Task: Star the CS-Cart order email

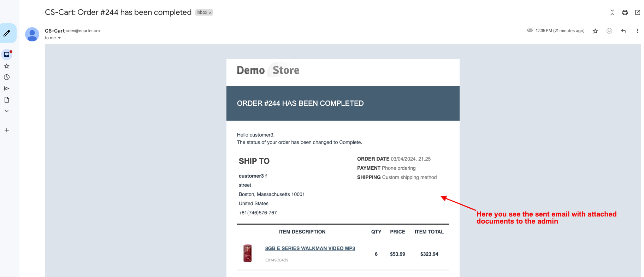Action: click(x=595, y=31)
